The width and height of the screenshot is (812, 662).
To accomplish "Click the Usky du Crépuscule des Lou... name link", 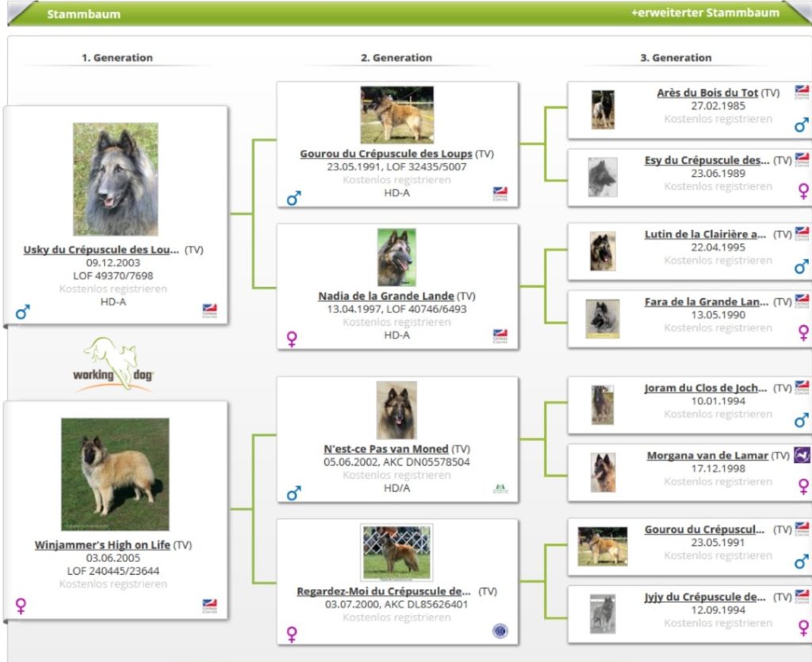I will [101, 250].
